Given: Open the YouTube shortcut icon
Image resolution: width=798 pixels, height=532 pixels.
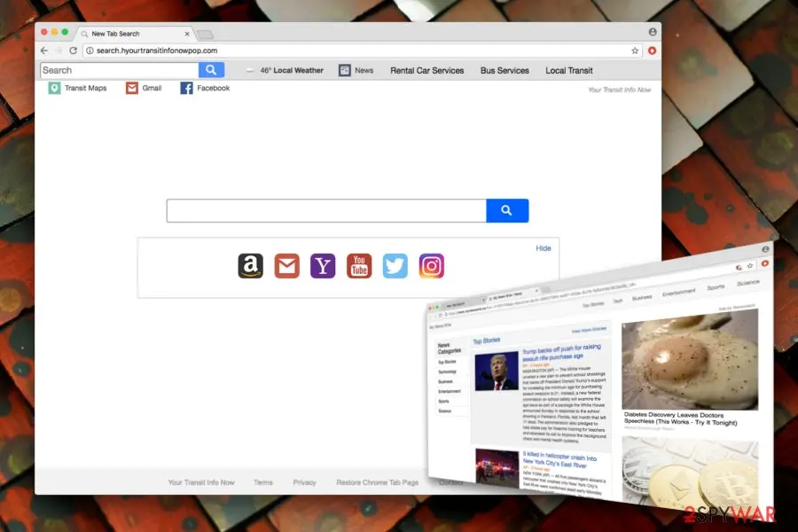Looking at the screenshot, I should [359, 266].
